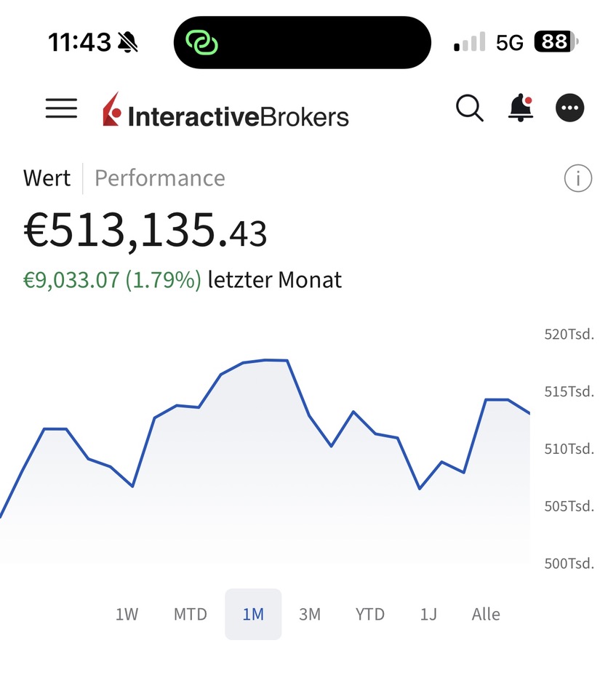
Task: Tap the green monthly change €9,033.07 text
Action: tap(112, 280)
